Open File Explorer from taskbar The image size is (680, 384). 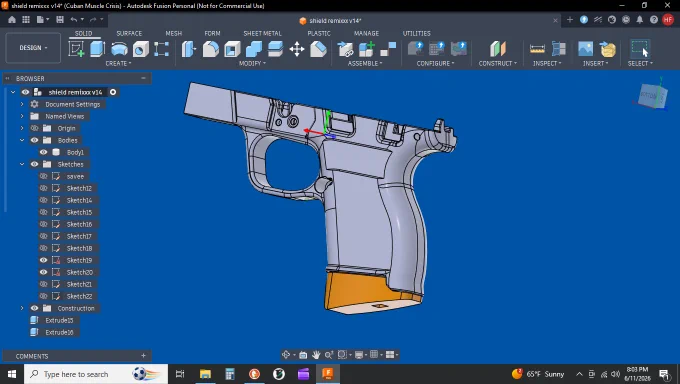click(205, 374)
